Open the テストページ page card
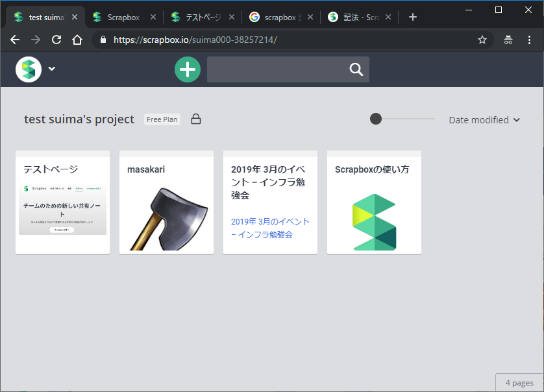Image resolution: width=544 pixels, height=392 pixels. click(x=62, y=202)
